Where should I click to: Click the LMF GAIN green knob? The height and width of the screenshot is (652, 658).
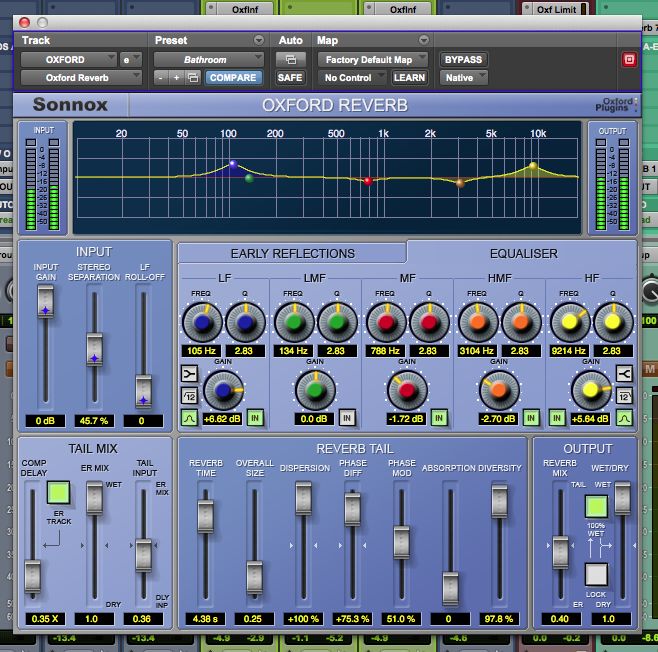click(x=315, y=391)
